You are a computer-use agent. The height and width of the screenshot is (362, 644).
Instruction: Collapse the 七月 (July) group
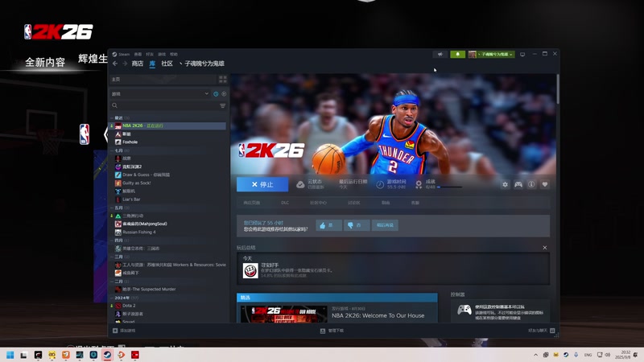(x=118, y=150)
